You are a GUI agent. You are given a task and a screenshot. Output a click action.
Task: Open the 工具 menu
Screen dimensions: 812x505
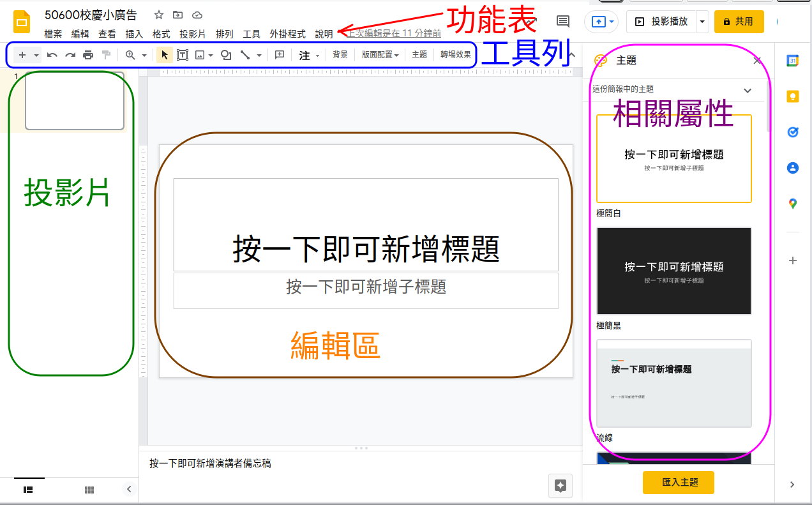pos(252,34)
